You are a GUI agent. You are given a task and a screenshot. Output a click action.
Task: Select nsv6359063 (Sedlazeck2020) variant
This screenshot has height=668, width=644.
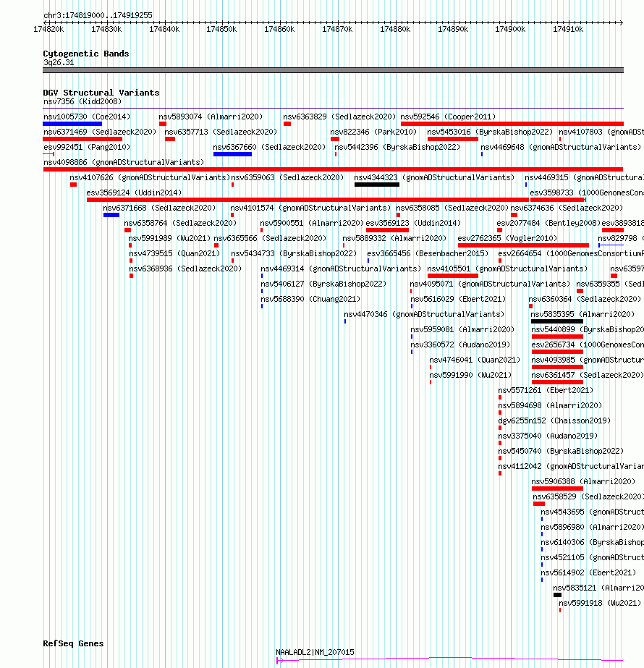click(x=287, y=177)
